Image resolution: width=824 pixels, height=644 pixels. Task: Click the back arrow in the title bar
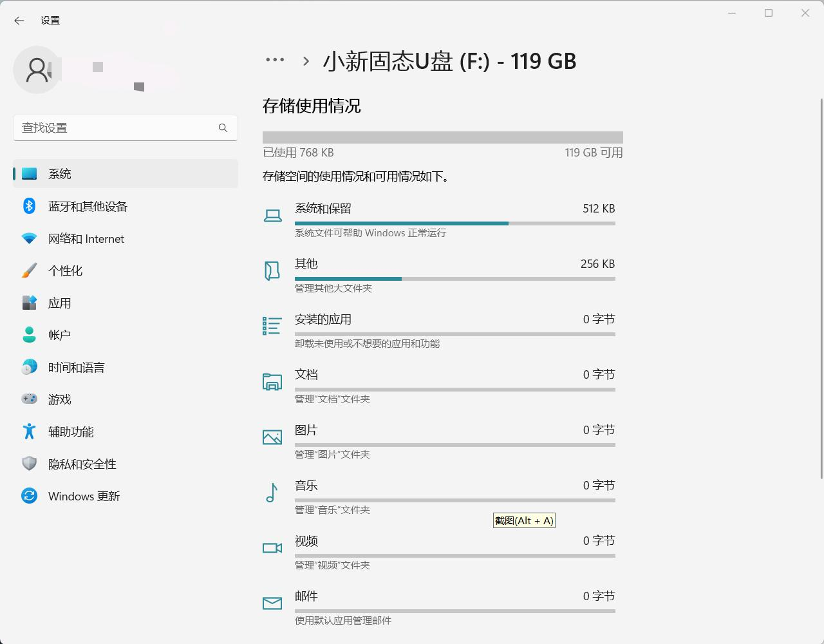[x=19, y=21]
